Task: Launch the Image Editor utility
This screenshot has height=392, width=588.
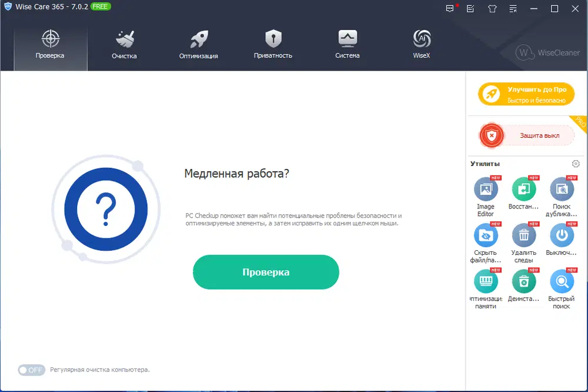Action: pyautogui.click(x=486, y=197)
